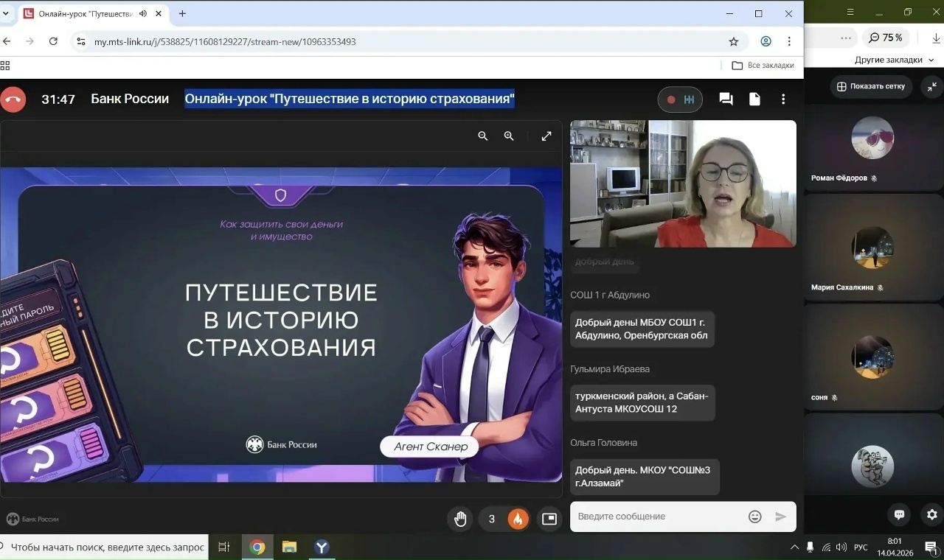Click the red hang-up call button
This screenshot has width=944, height=560.
point(13,99)
